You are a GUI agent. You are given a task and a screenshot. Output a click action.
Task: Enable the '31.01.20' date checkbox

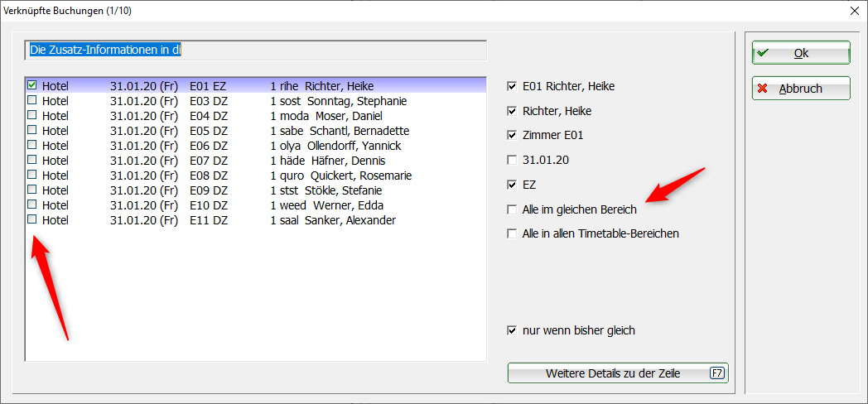point(512,161)
